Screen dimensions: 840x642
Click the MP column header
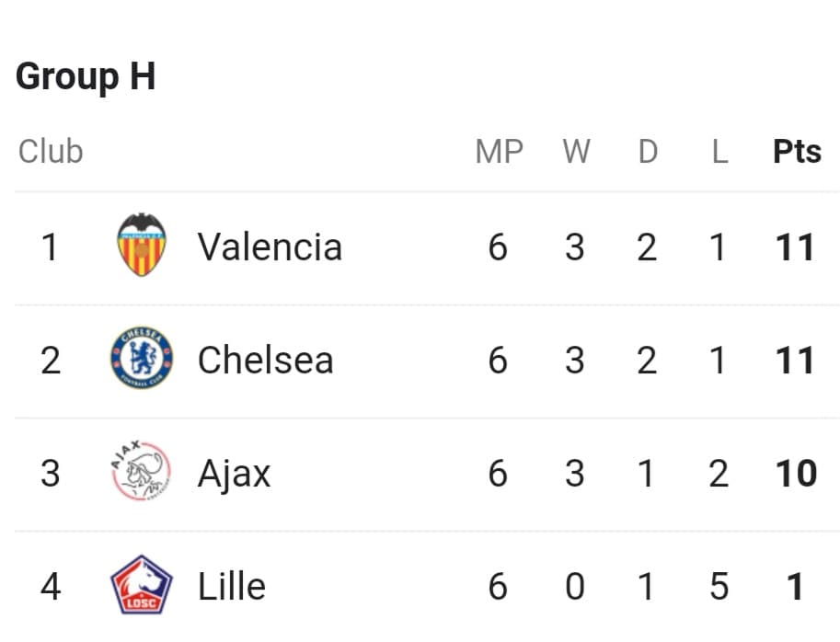[x=500, y=151]
